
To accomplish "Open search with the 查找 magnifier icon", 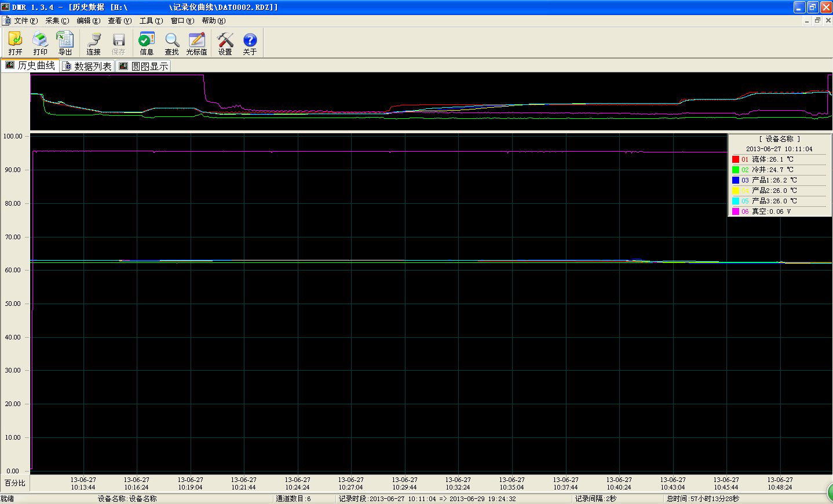I will [171, 43].
